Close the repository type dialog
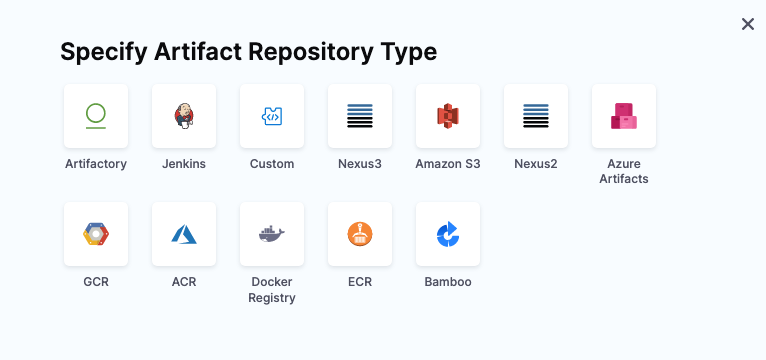The width and height of the screenshot is (766, 360). [747, 24]
